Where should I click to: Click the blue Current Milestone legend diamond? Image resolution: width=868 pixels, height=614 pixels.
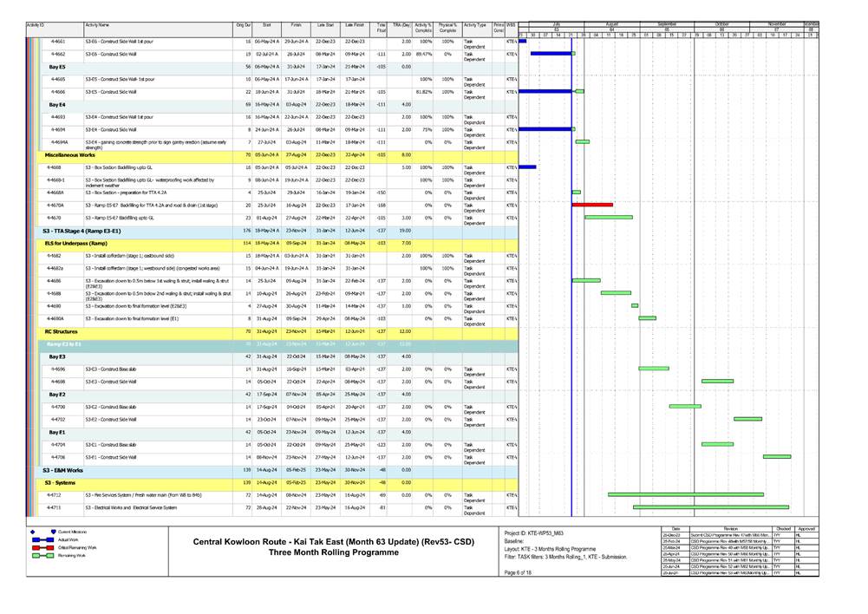pyautogui.click(x=34, y=531)
